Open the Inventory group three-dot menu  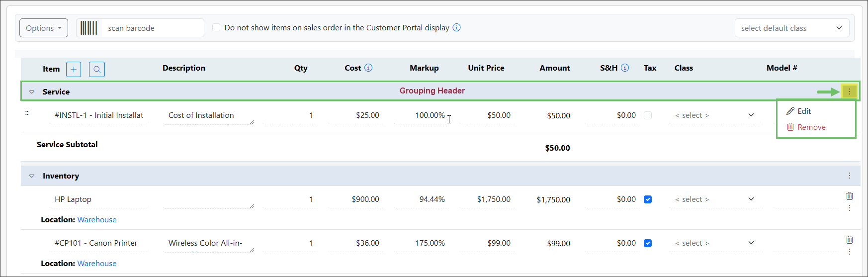coord(850,176)
